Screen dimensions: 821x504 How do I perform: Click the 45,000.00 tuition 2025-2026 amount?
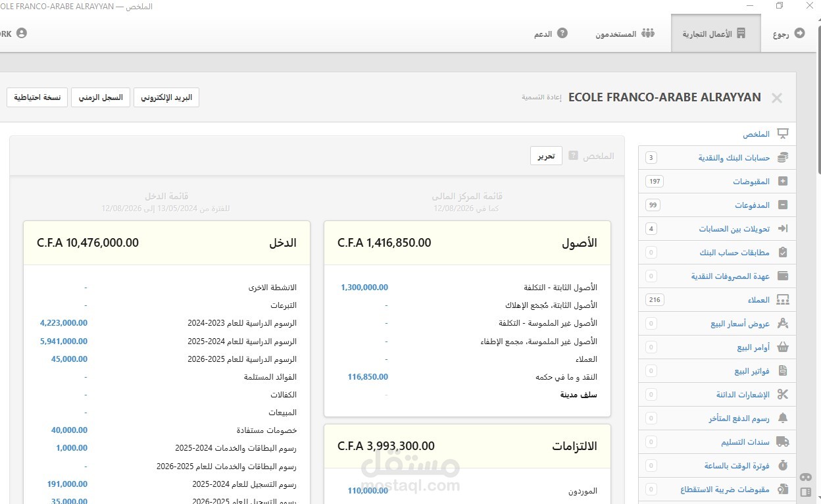click(69, 359)
